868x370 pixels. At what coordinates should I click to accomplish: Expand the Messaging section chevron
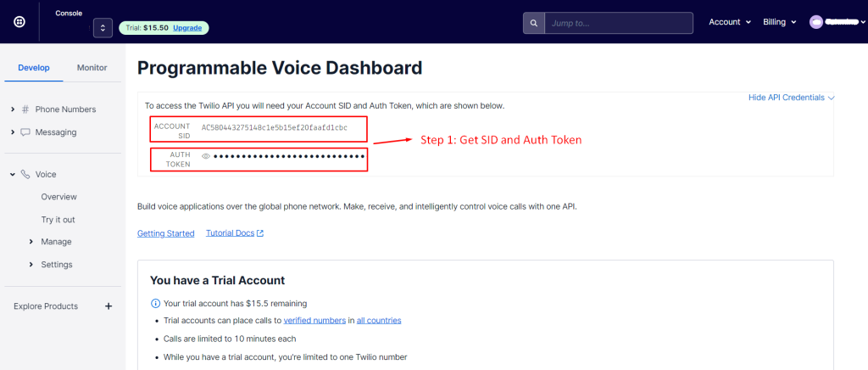pos(13,132)
